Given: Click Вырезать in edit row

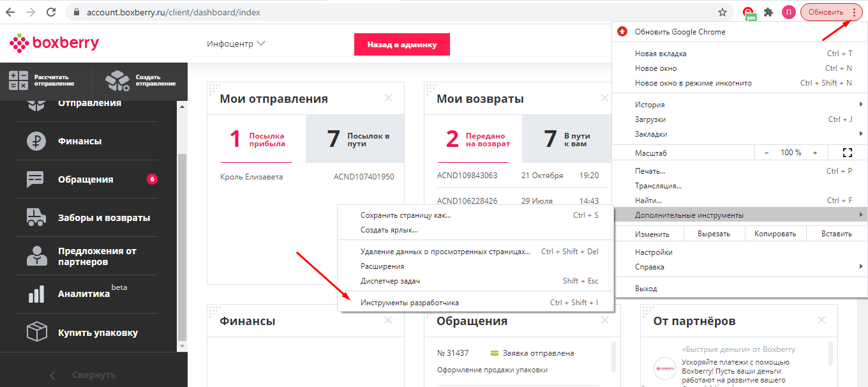Looking at the screenshot, I should (x=714, y=234).
